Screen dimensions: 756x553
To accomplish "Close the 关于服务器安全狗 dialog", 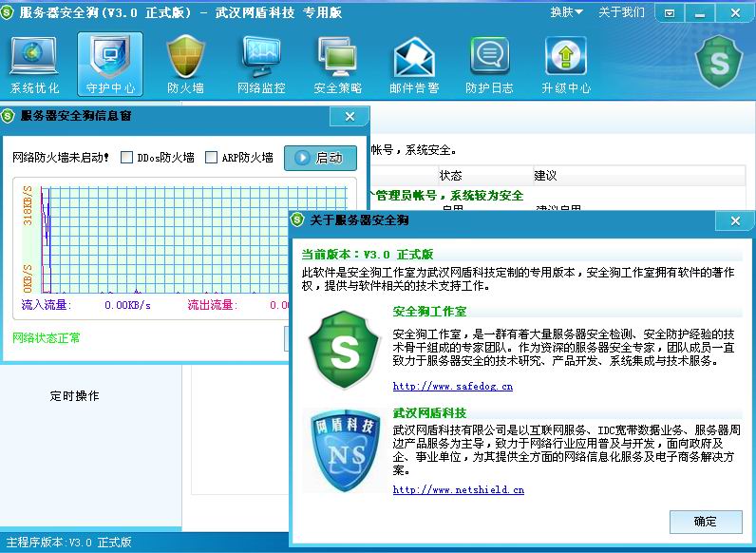I will point(735,220).
